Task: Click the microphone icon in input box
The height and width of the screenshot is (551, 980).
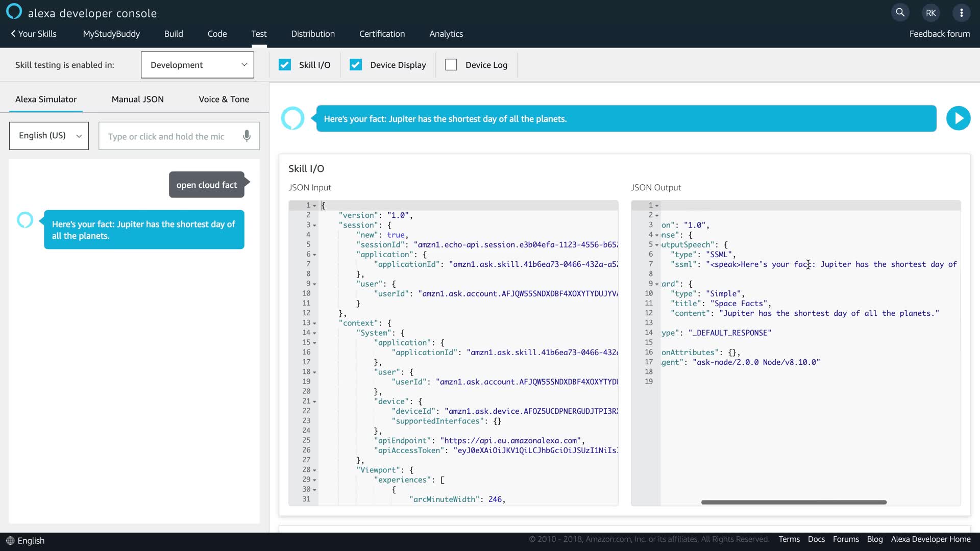Action: point(247,136)
